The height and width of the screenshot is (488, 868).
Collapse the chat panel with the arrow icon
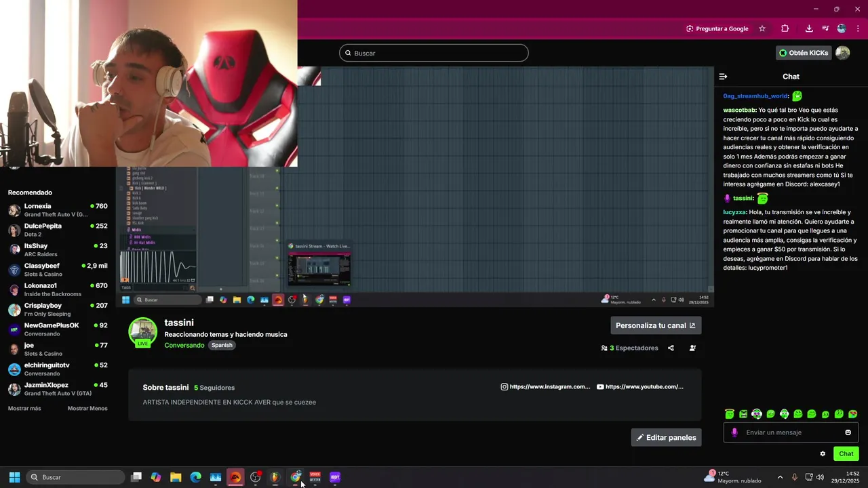(723, 77)
